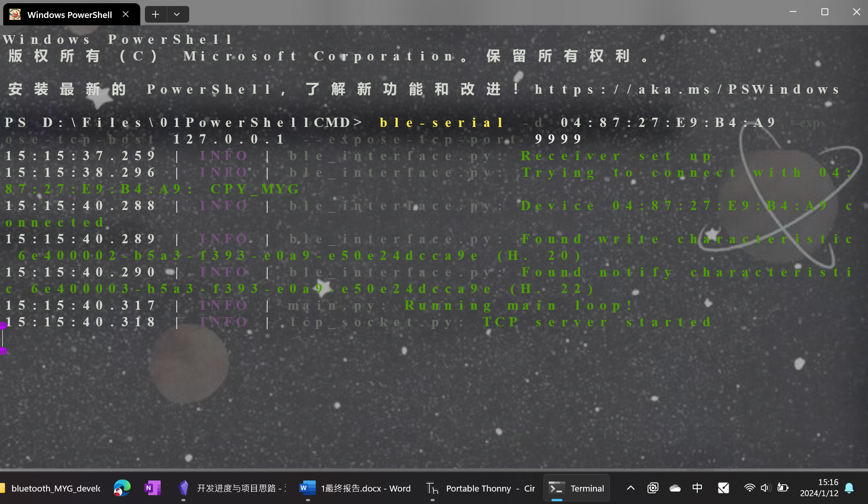Select the Terminal taskbar button
The width and height of the screenshot is (868, 504).
[x=576, y=488]
